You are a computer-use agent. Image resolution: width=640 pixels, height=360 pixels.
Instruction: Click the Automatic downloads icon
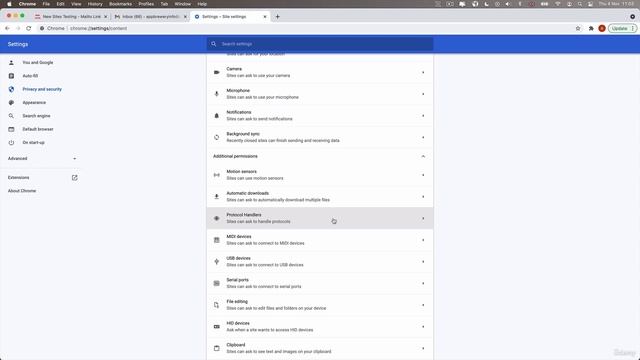[217, 197]
